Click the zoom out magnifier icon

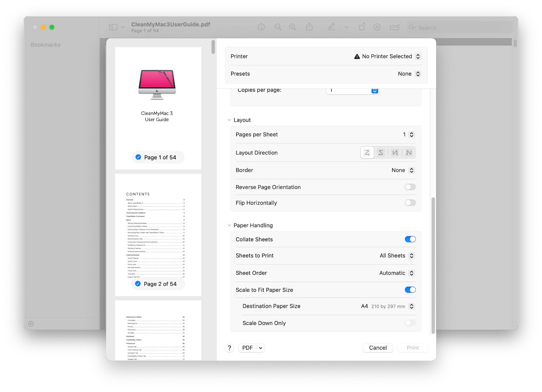pyautogui.click(x=278, y=27)
